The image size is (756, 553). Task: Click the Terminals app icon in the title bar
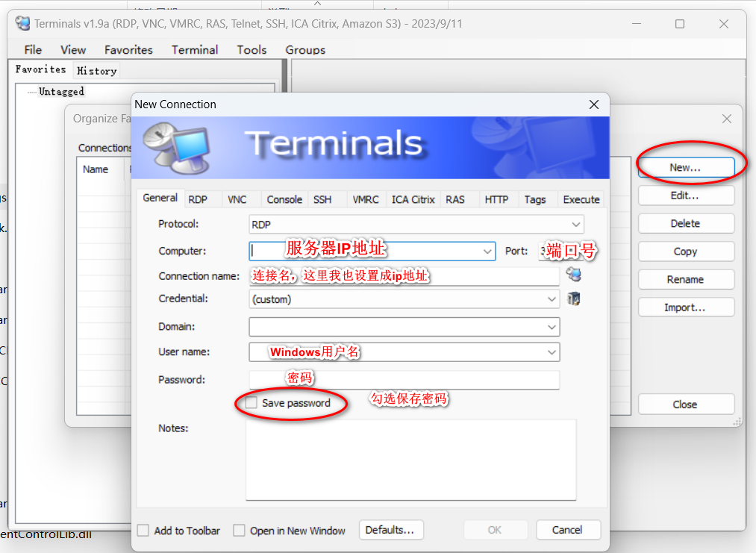coord(22,23)
